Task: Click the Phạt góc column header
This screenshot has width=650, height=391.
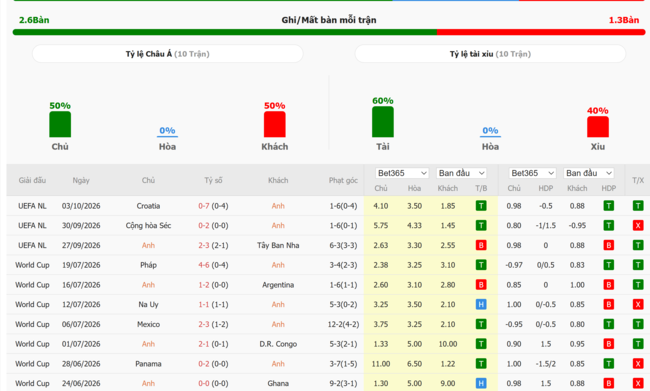Action: coord(343,180)
